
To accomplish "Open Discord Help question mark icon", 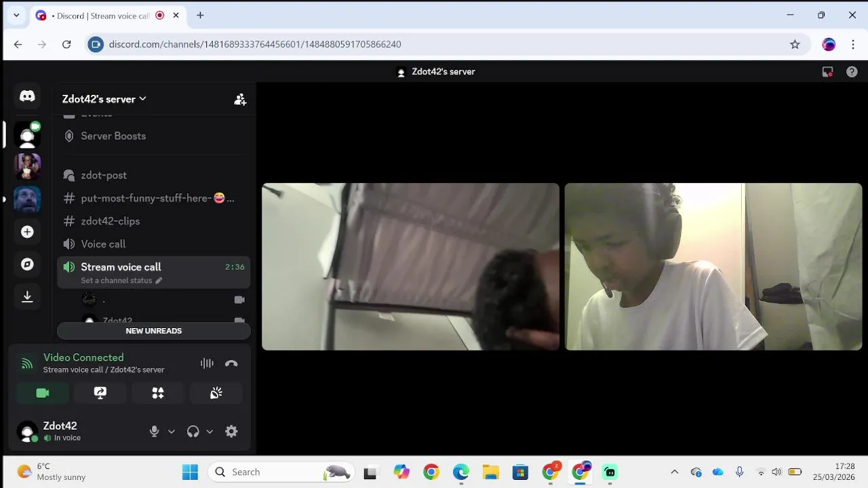I will (852, 72).
